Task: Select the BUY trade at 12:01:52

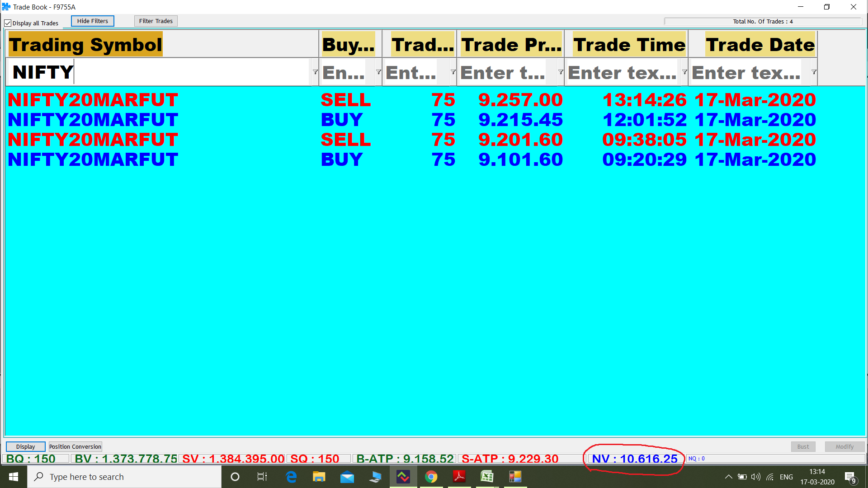Action: tap(412, 120)
